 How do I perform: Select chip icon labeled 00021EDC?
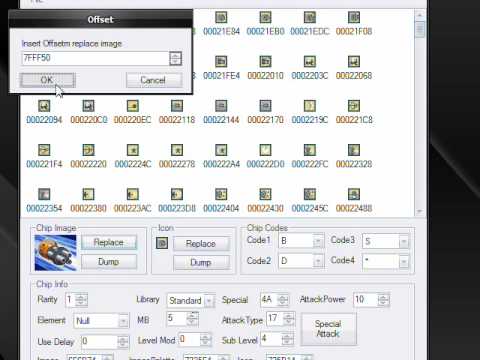point(310,17)
